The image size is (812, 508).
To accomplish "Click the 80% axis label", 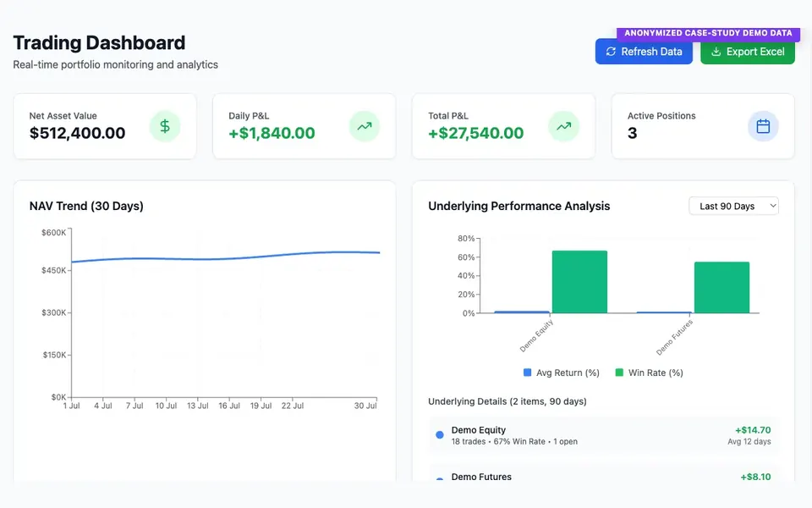I will (x=466, y=239).
